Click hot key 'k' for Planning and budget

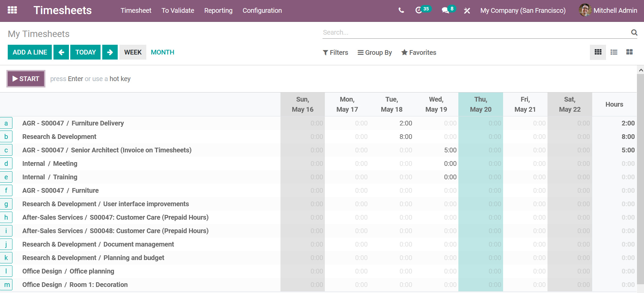point(6,258)
